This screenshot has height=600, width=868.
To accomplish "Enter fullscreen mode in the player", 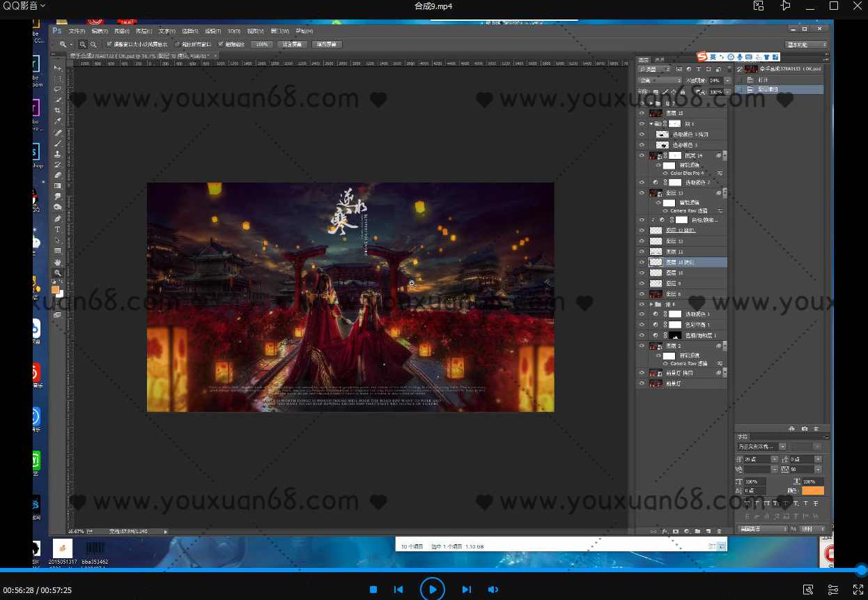I will pos(858,590).
